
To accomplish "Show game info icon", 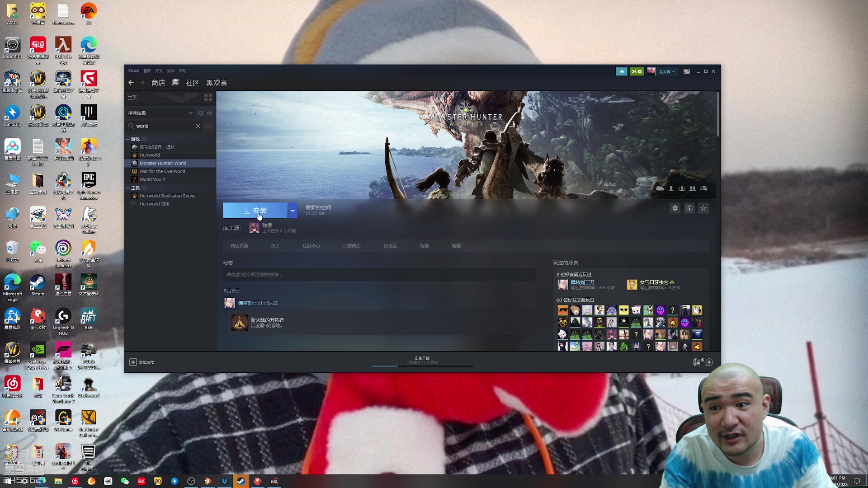I will [x=689, y=208].
